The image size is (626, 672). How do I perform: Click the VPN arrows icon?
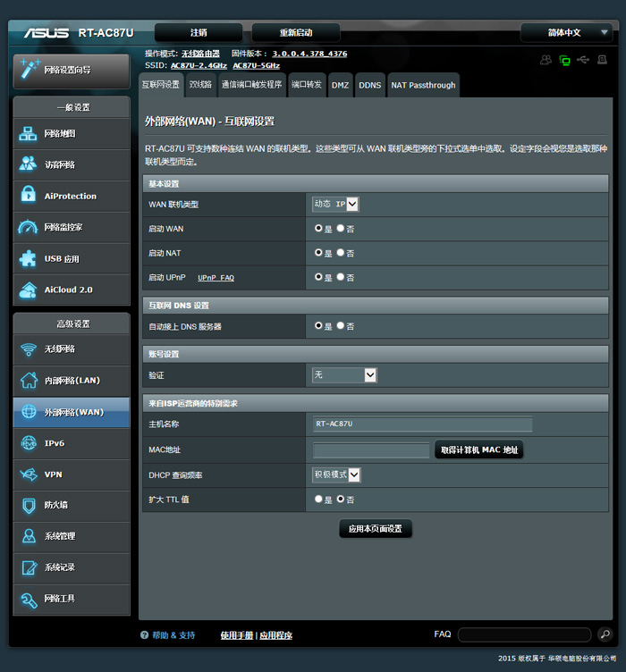29,474
